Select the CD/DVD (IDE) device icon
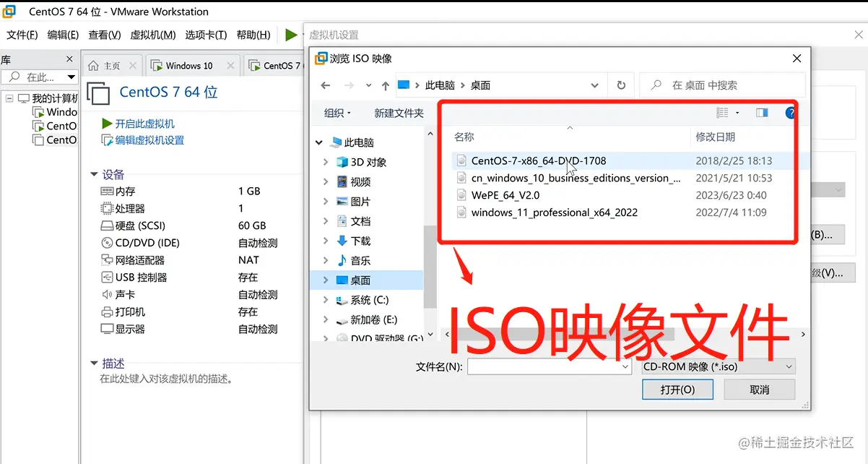 (x=105, y=243)
